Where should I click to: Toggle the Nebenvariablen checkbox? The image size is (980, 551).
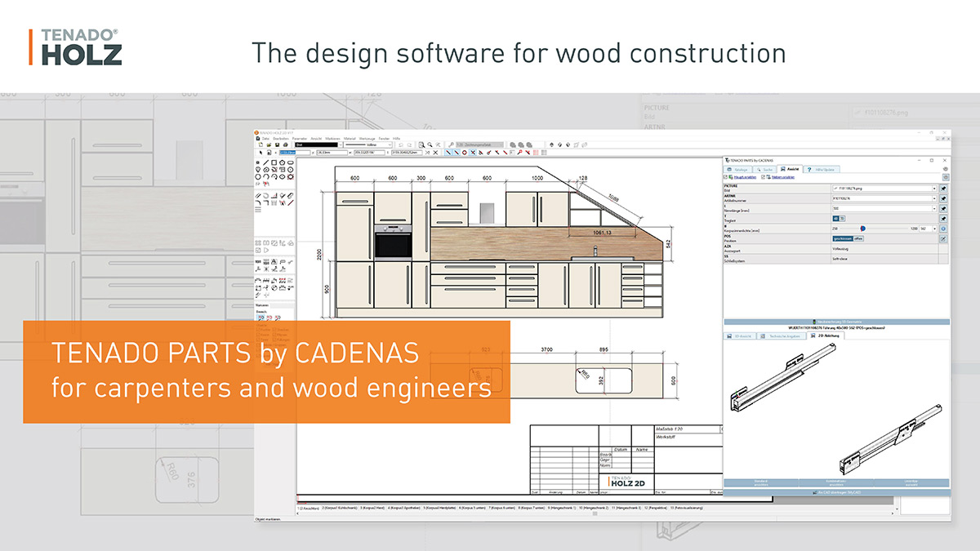click(763, 177)
